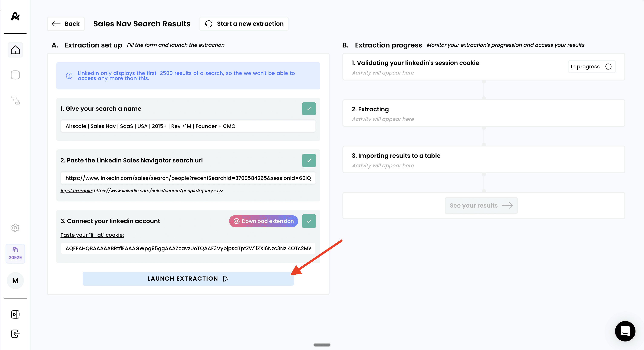This screenshot has width=644, height=350.
Task: Click checkmark beside Give your search a name
Action: [x=309, y=109]
